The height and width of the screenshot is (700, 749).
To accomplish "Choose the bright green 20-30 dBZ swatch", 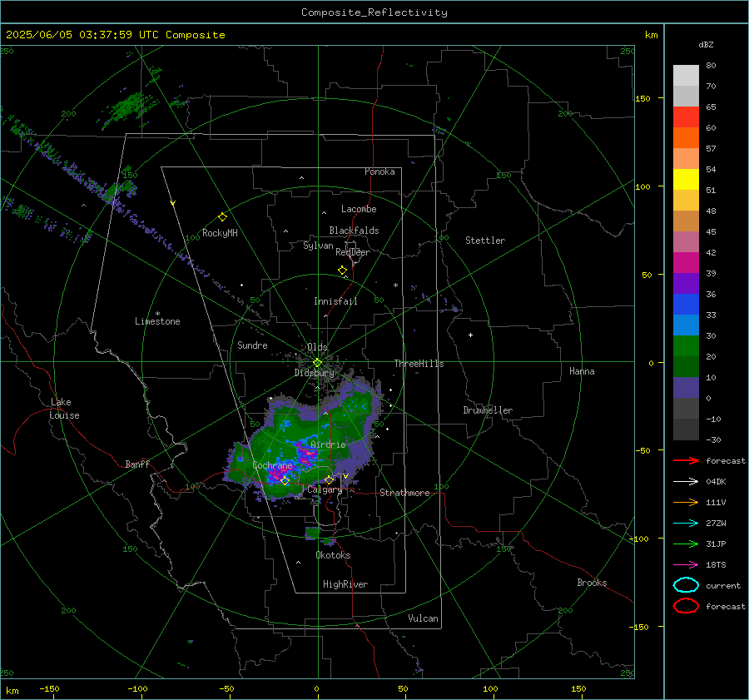I will (x=686, y=346).
